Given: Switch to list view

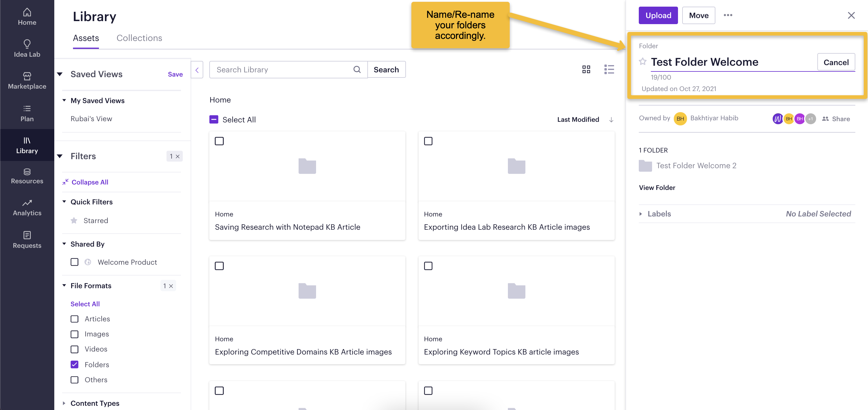Looking at the screenshot, I should tap(609, 69).
